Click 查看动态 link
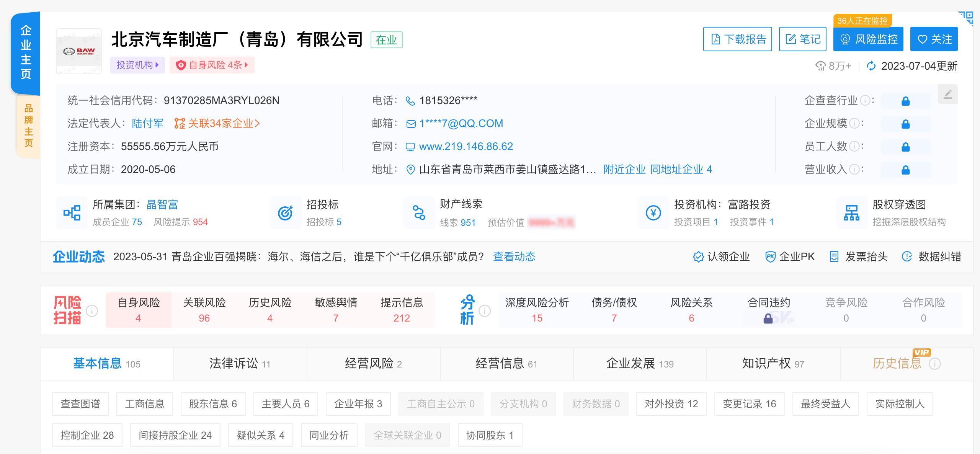 click(x=514, y=256)
